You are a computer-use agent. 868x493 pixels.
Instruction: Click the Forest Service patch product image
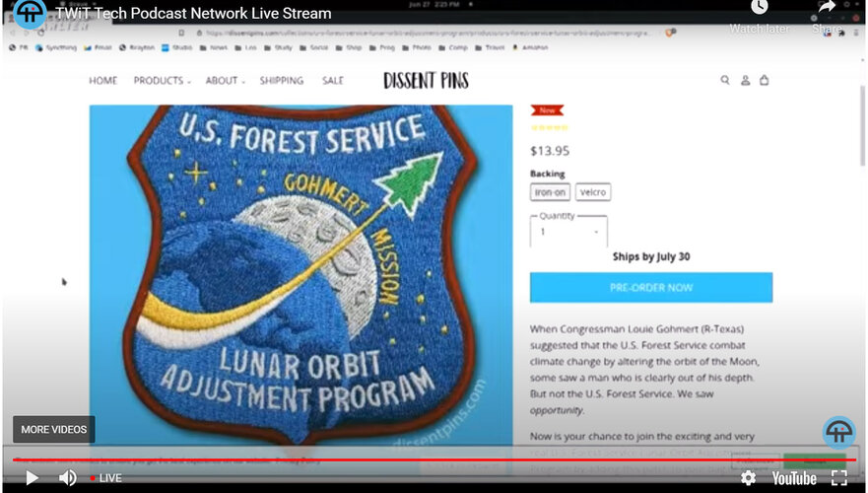(x=300, y=274)
